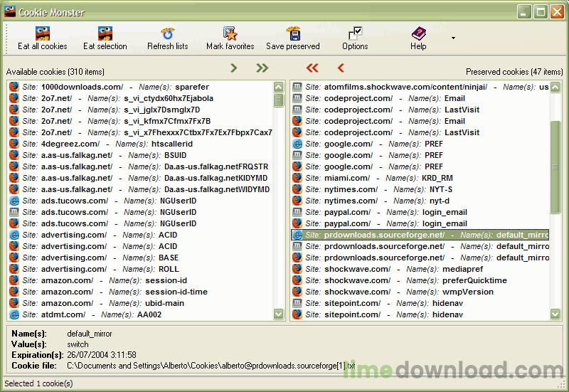Expand the toolbar overflow dropdown arrow

pos(453,38)
